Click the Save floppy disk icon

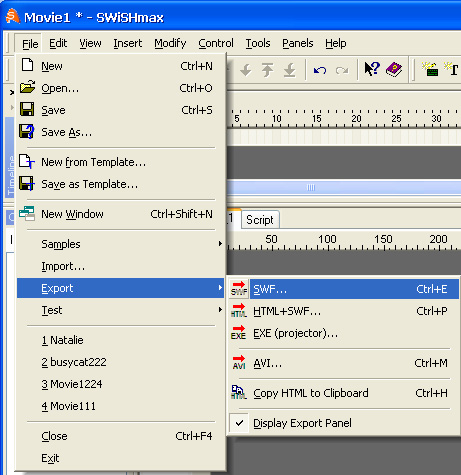(x=27, y=109)
